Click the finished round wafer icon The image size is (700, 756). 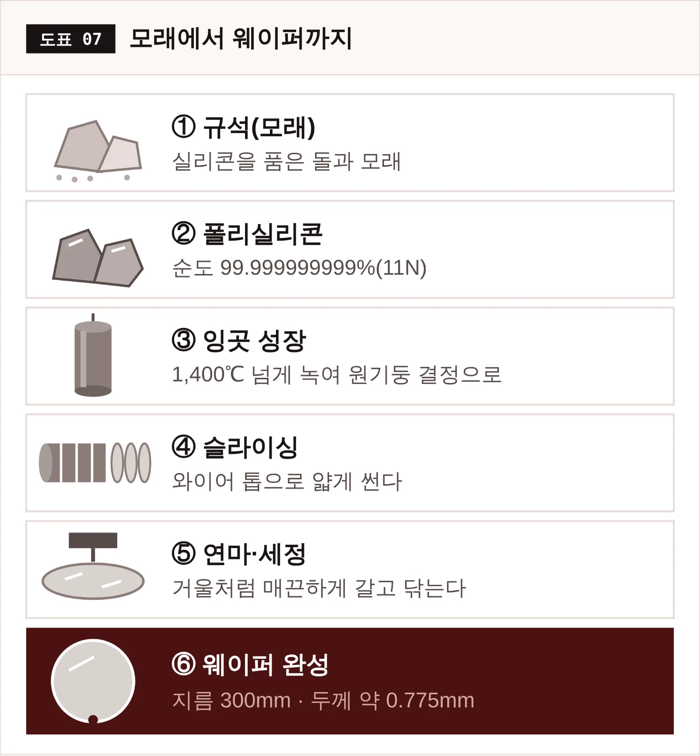click(x=93, y=681)
